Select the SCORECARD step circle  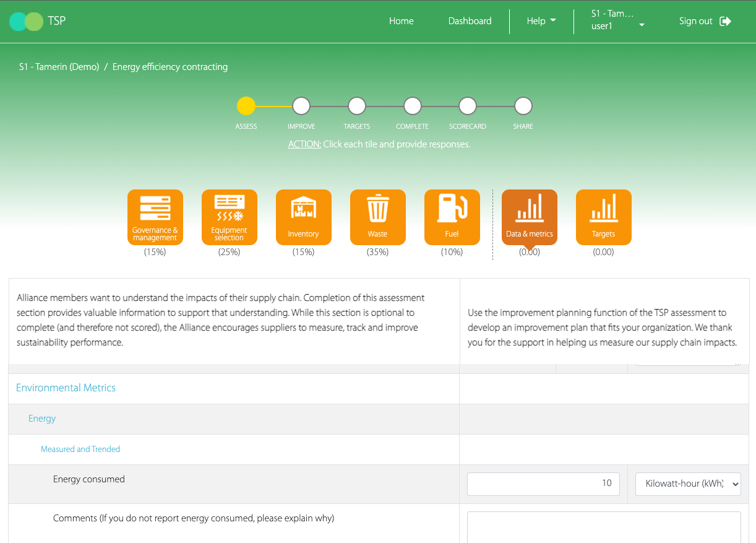[468, 106]
